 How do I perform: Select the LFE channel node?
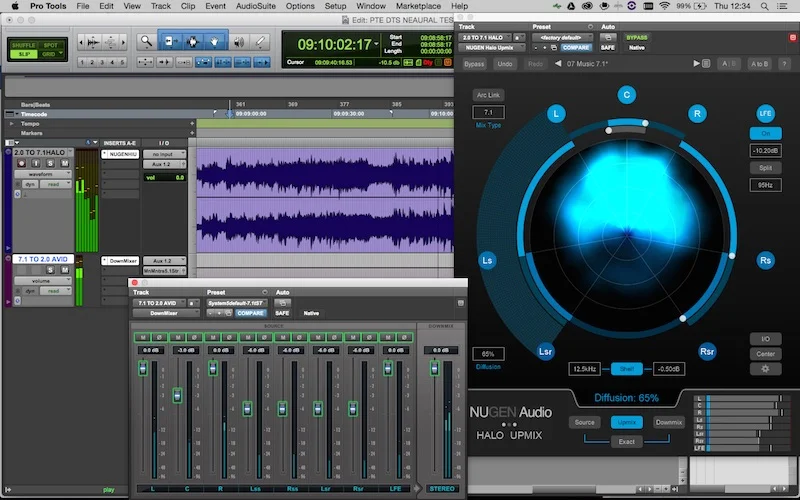[x=765, y=113]
